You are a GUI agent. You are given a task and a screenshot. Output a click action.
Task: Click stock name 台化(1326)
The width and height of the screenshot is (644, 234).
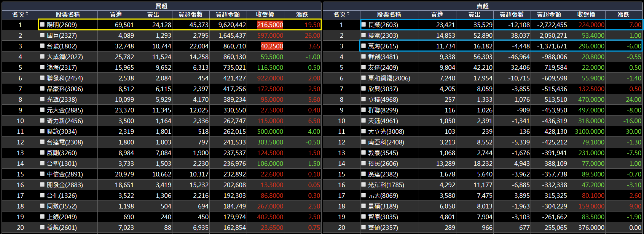62,196
